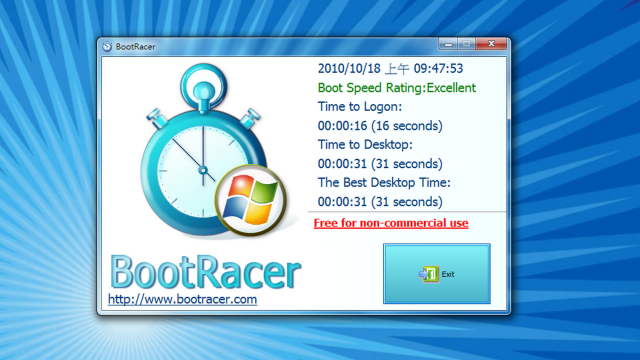Click the Time to Desktop: label

click(365, 144)
